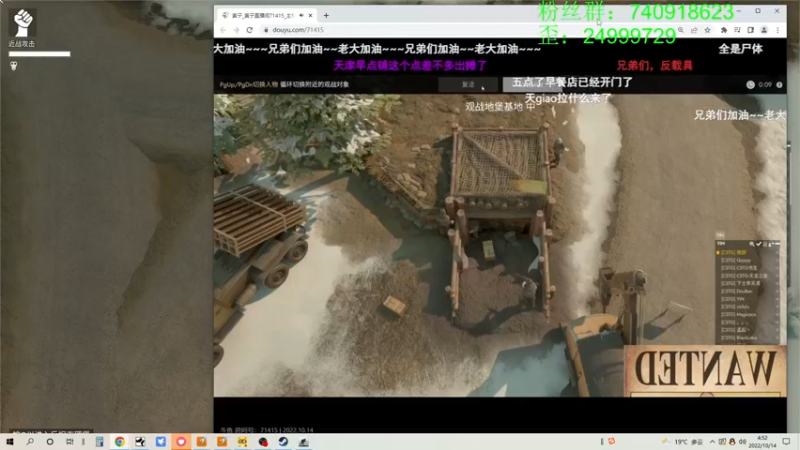Select player [CSTG] Magicxxxx
The image size is (800, 450).
pyautogui.click(x=747, y=314)
